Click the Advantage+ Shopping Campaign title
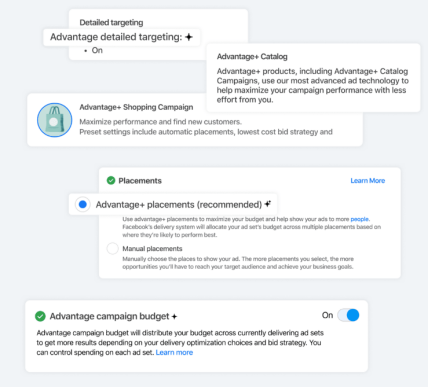Viewport: 428px width, 388px height. [136, 107]
